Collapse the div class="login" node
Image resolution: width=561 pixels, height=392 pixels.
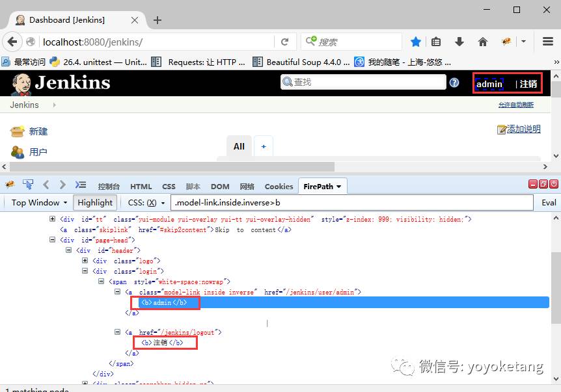[x=85, y=270]
